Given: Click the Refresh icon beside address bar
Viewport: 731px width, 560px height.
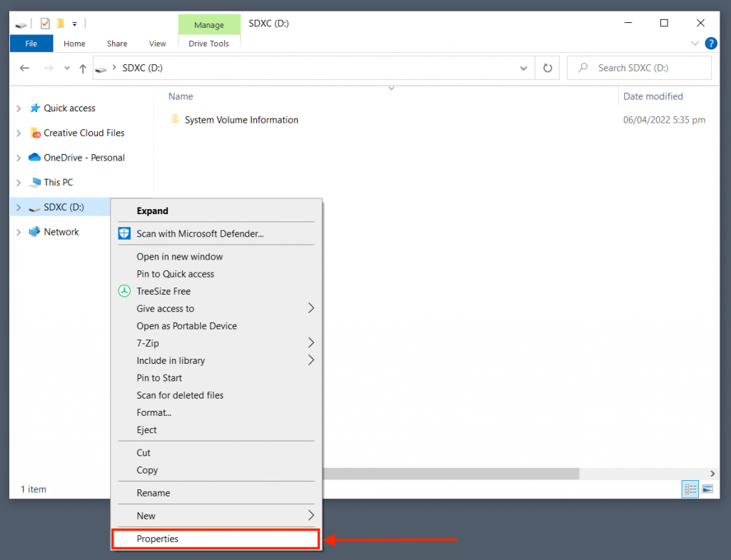Looking at the screenshot, I should [x=548, y=68].
